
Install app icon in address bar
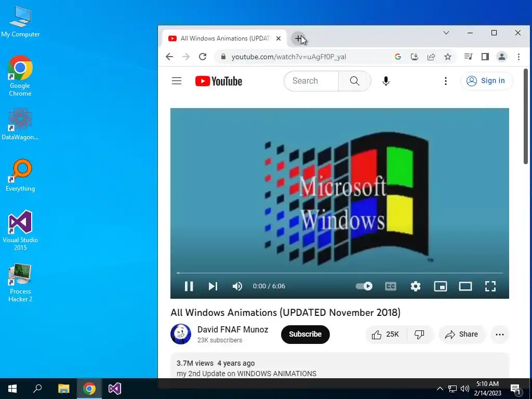click(414, 57)
